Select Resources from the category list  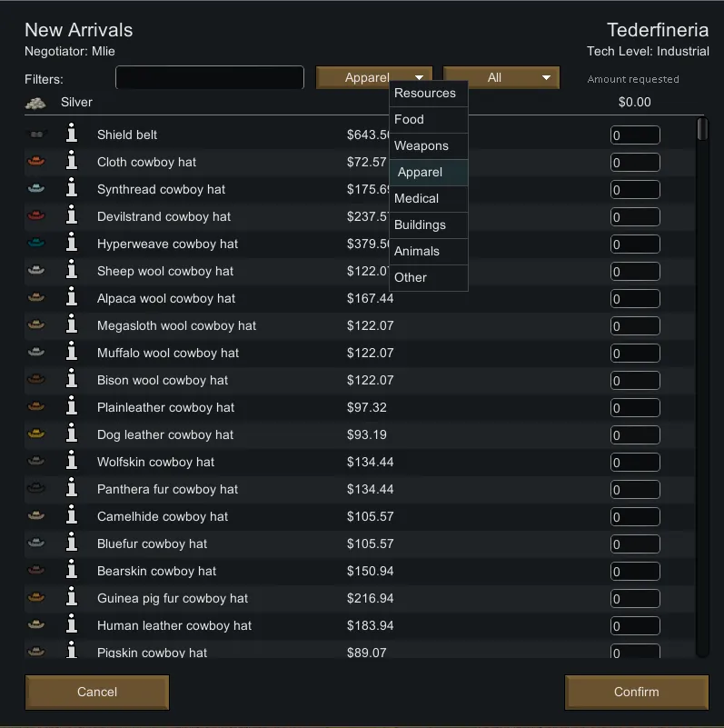[425, 94]
